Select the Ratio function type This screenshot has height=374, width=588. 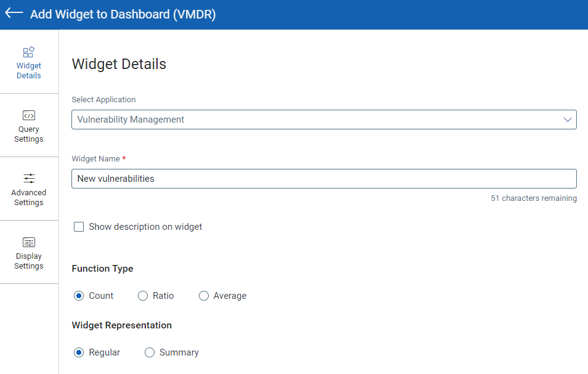click(142, 296)
